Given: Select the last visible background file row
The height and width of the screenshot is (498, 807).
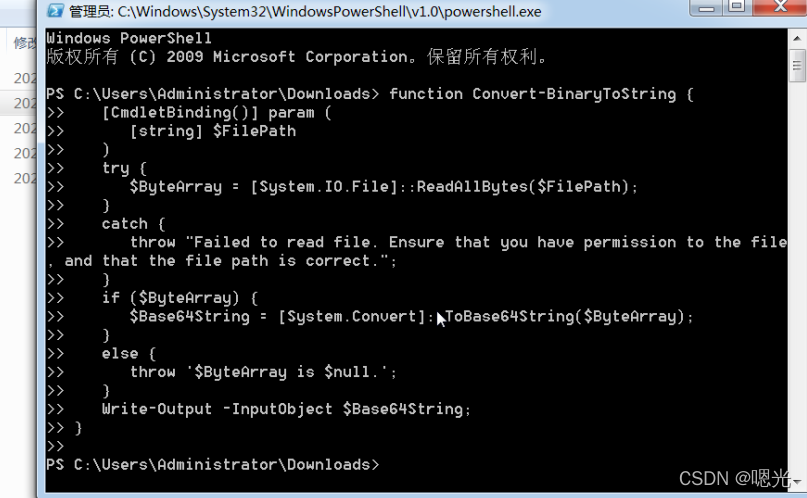Looking at the screenshot, I should [22, 179].
